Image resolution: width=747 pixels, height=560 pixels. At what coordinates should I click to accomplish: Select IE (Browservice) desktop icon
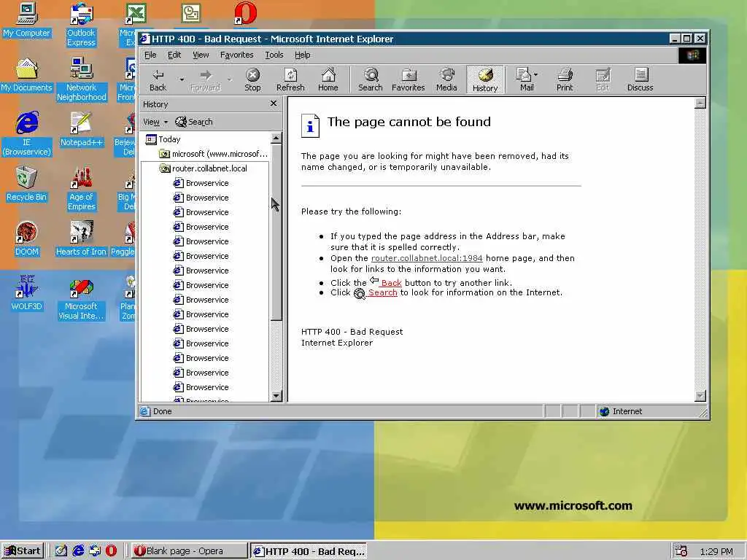pyautogui.click(x=26, y=134)
